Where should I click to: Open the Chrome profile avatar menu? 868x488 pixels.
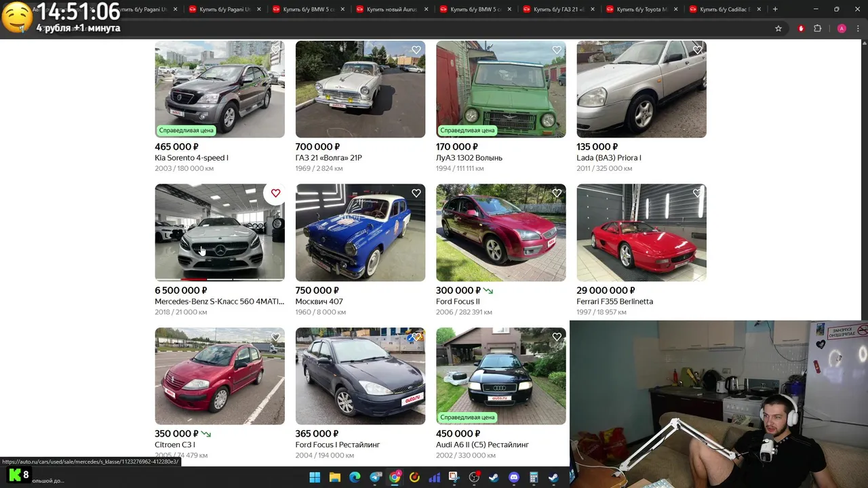(842, 28)
